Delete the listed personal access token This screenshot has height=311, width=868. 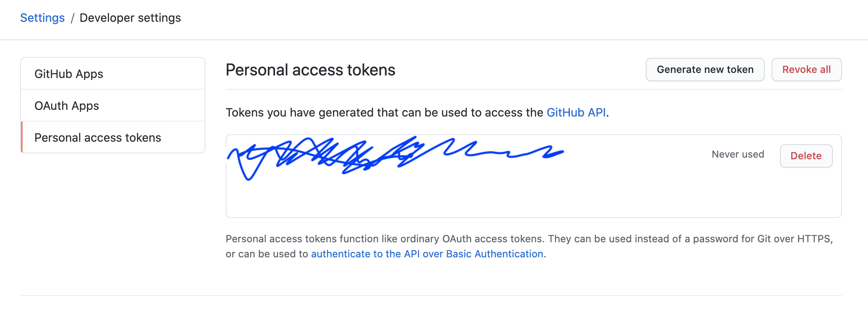coord(806,156)
